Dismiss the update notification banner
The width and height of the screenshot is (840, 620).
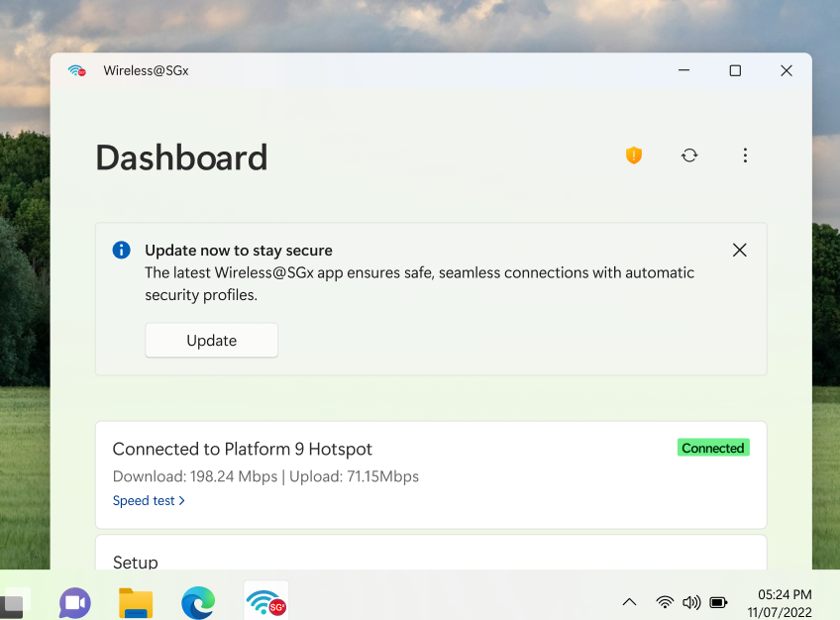739,250
